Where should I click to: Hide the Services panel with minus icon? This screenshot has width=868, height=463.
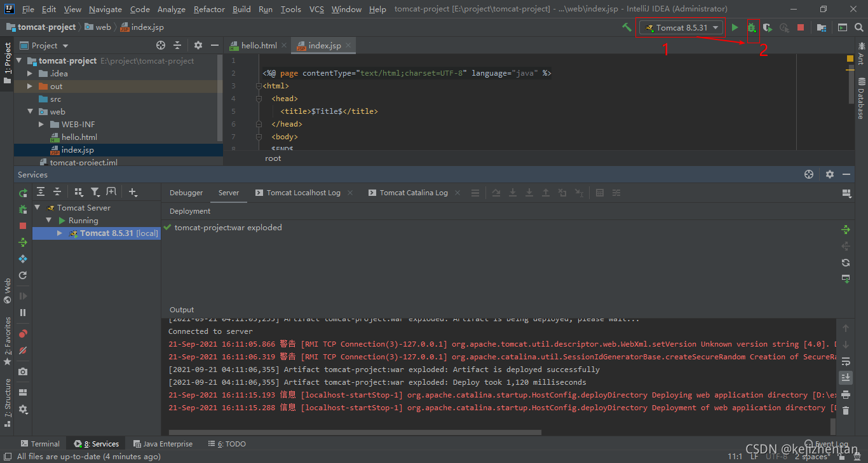[x=846, y=174]
